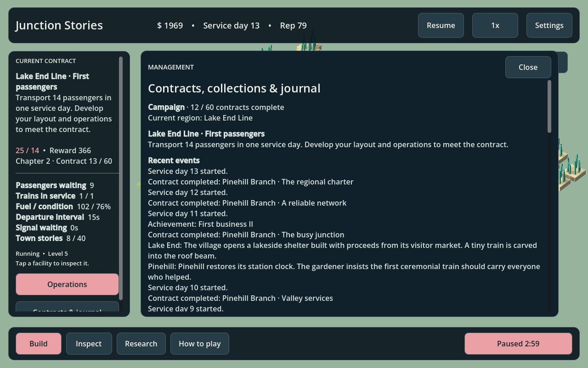Click the current contract sidebar scrollbar
Viewport: 588px width, 368px height.
[x=121, y=178]
